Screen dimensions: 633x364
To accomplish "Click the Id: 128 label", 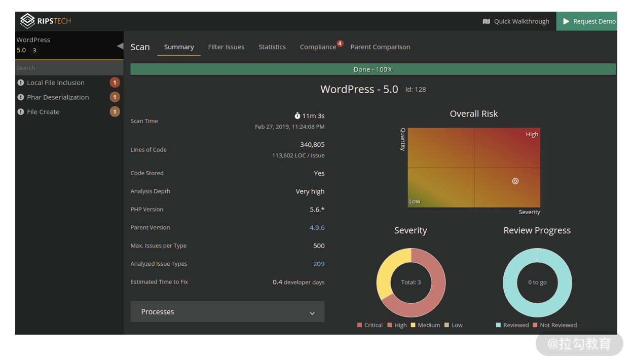I will (x=416, y=90).
